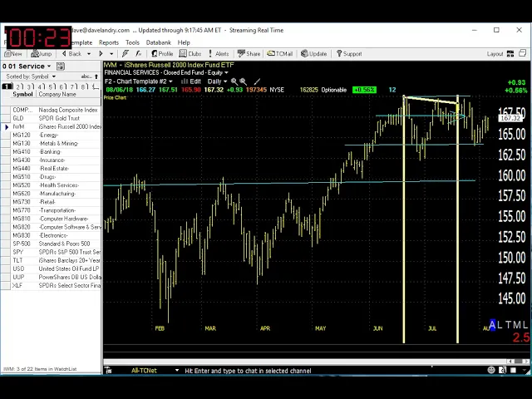Open the Databank menu
This screenshot has height=399, width=532.
point(159,42)
